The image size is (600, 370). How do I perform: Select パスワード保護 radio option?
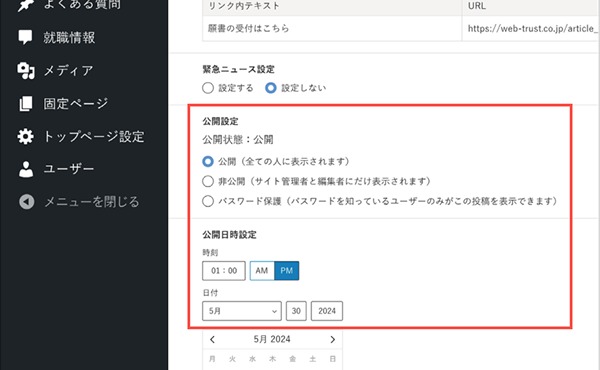point(208,201)
